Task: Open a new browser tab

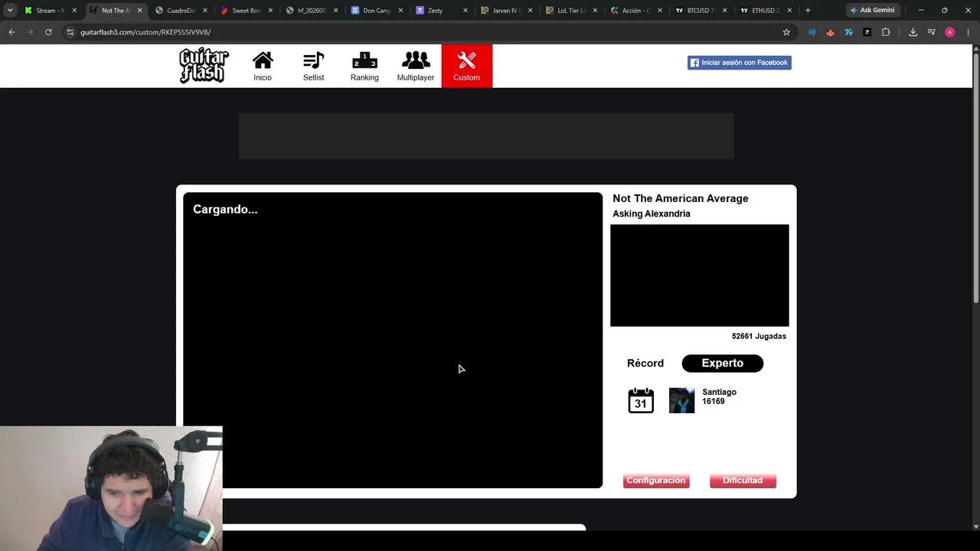Action: click(x=808, y=10)
